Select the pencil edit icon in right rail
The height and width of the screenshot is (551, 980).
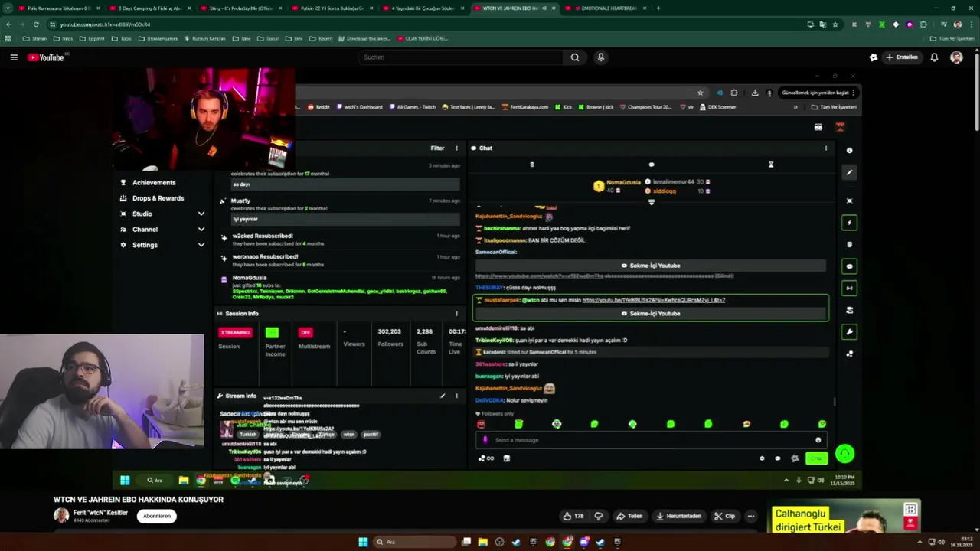pos(849,173)
